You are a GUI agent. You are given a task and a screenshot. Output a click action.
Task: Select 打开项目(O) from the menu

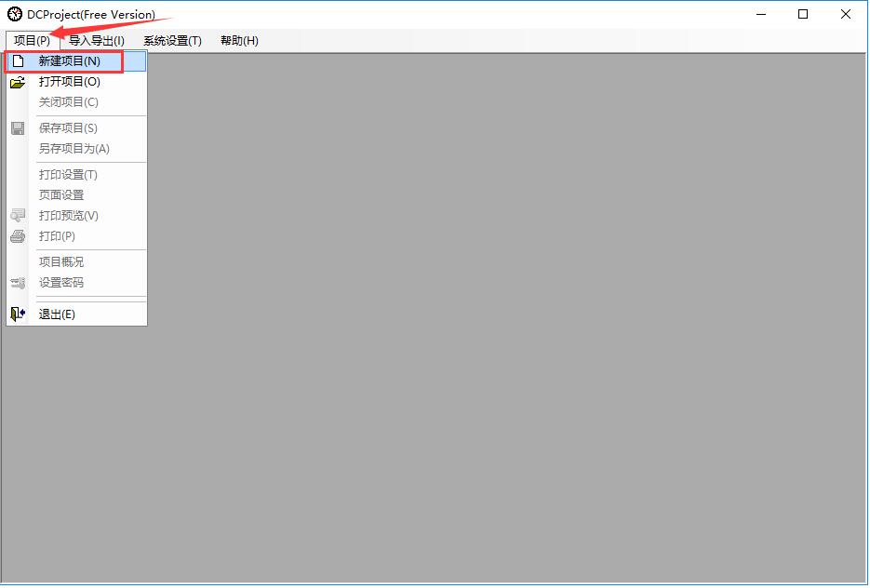pyautogui.click(x=70, y=81)
